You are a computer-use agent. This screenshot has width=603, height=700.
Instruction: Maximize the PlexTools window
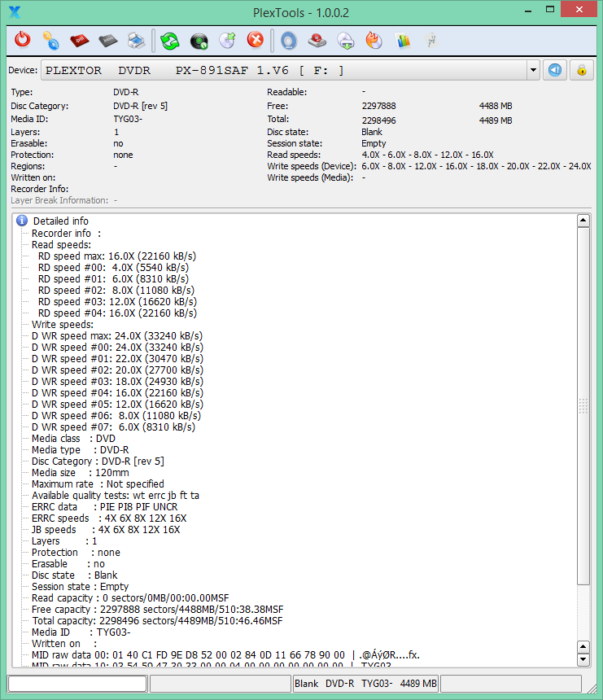tap(550, 10)
